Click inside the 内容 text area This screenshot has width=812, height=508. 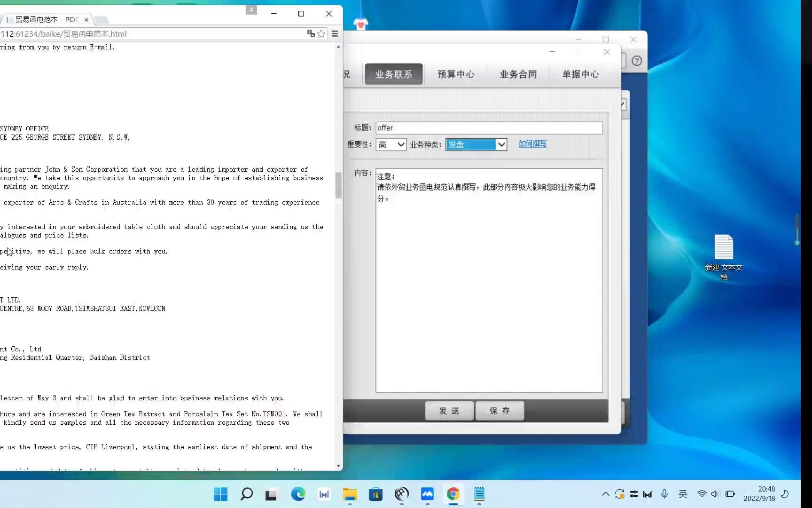489,280
